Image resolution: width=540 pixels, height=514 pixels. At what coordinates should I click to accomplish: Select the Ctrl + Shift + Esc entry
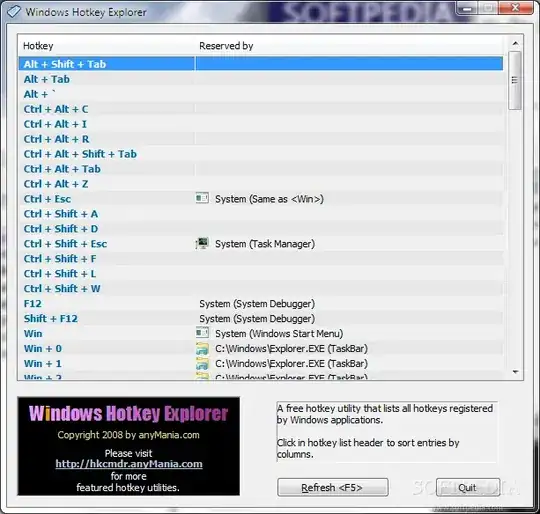pos(261,244)
